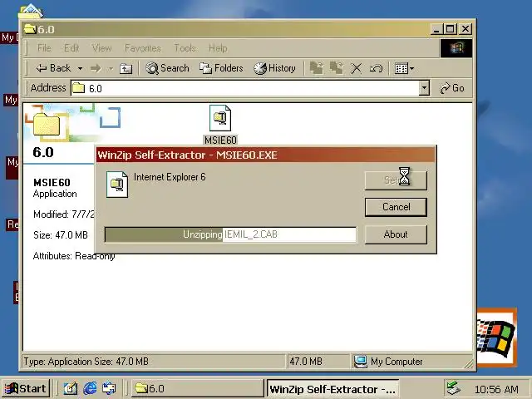Open the File menu
The image size is (532, 399).
click(44, 48)
